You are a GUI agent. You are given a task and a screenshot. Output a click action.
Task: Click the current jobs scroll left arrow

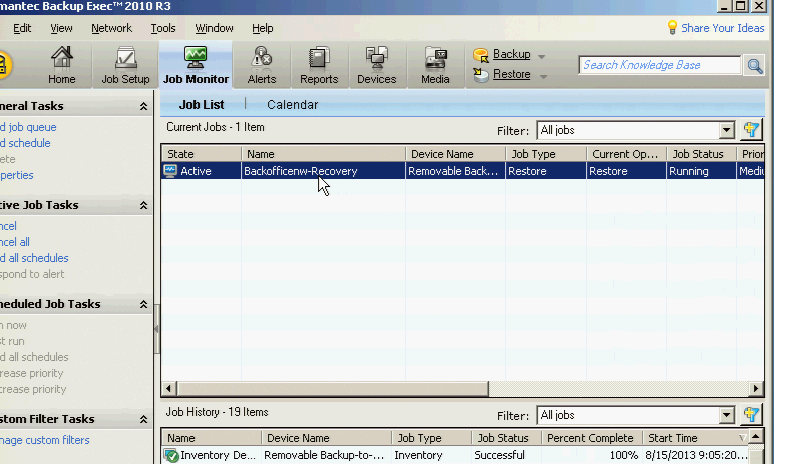tap(169, 389)
